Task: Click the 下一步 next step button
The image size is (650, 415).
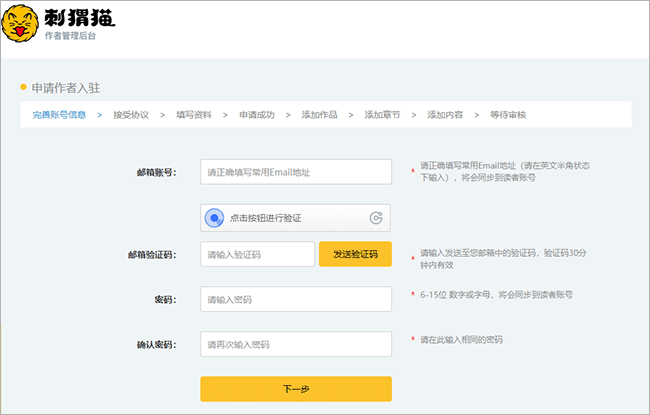Action: click(x=295, y=388)
